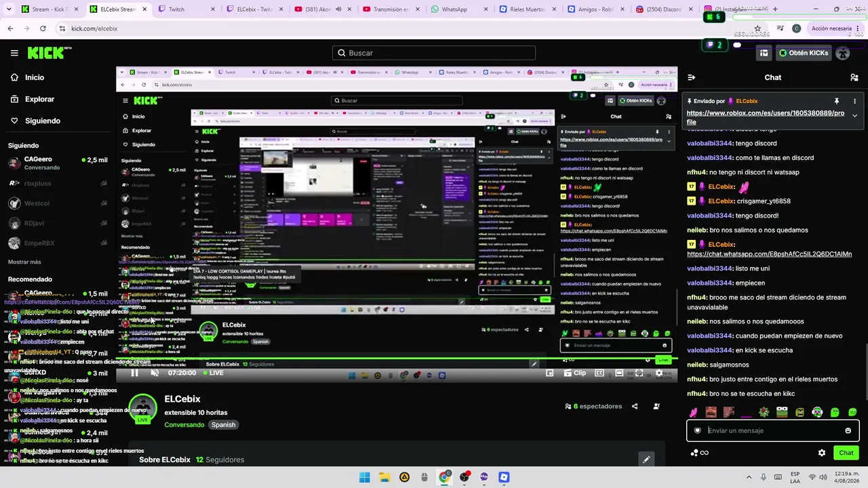Screen dimensions: 868x488
Task: Click the Buscar search field
Action: [434, 53]
